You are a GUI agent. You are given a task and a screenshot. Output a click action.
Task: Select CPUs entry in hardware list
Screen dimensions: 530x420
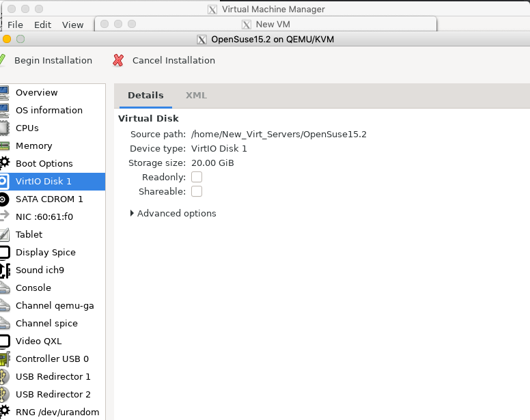click(53, 128)
